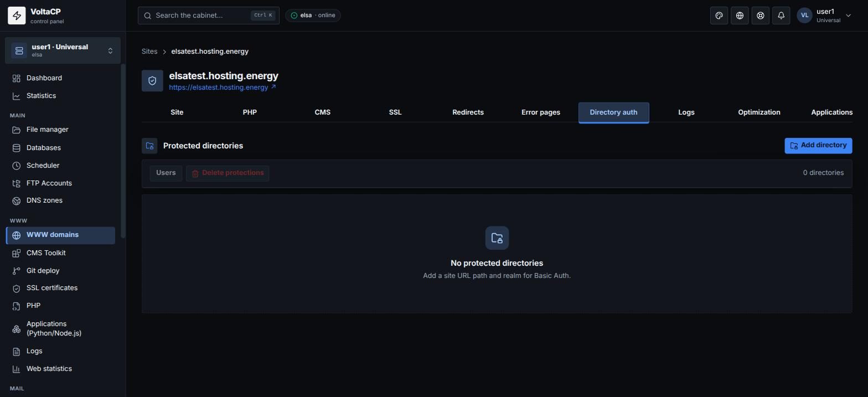The height and width of the screenshot is (397, 868).
Task: Open notifications bell icon
Action: pyautogui.click(x=781, y=16)
